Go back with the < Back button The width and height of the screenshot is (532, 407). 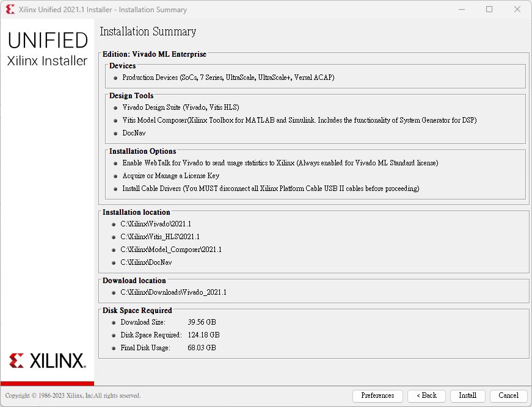coord(426,395)
